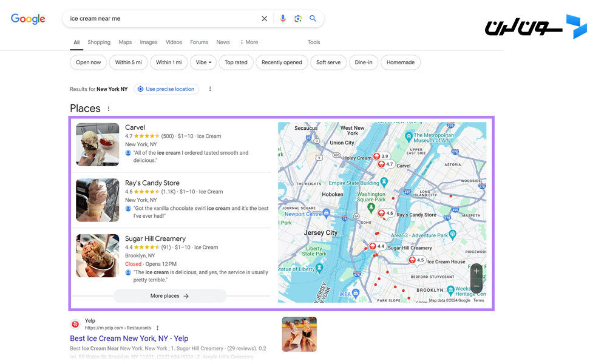Open Best Ice Cream New York Yelp link

tap(129, 339)
